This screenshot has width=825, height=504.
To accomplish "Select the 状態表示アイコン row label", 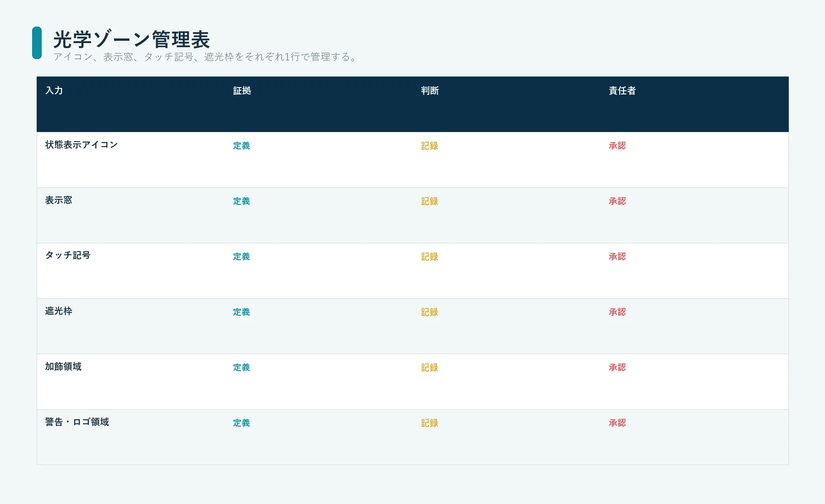I will click(82, 145).
